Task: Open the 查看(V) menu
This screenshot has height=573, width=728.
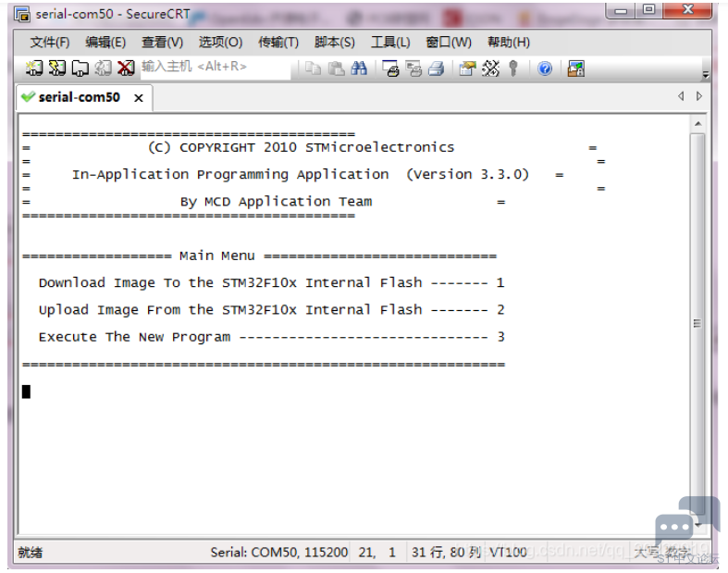Action: coord(162,43)
